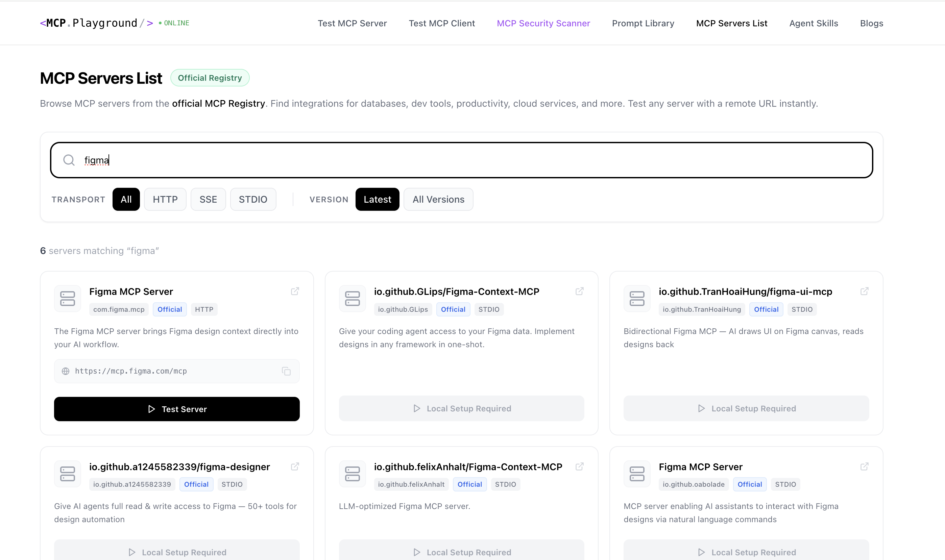Open external link for TranHoaiHung/figma-ui-mcp card
Viewport: 945px width, 560px height.
tap(864, 291)
